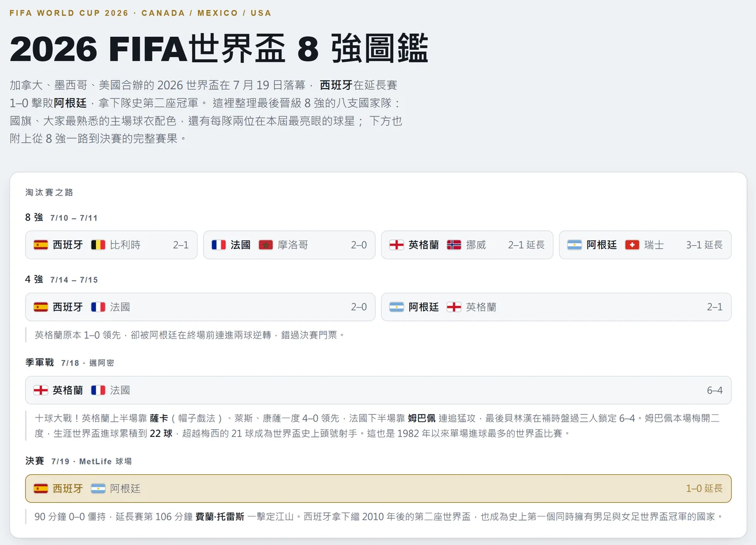Click Argentina flag in semi-final 阿根廷 vs 英格蘭 card
The width and height of the screenshot is (756, 545).
(396, 307)
